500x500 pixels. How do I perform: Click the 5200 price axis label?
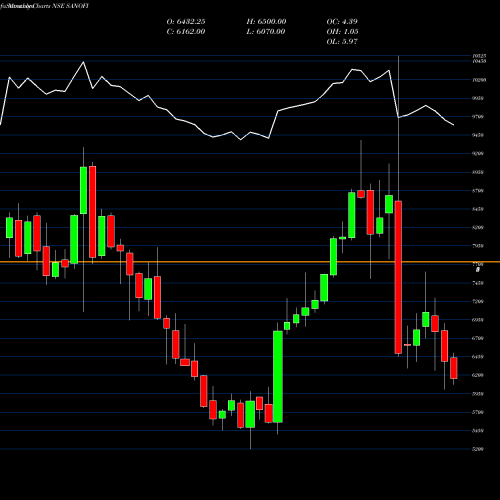(x=478, y=449)
